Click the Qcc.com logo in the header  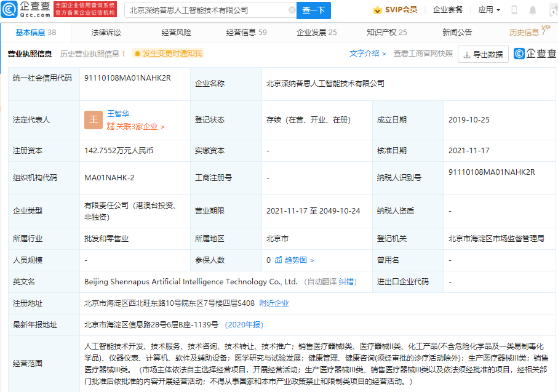[26, 9]
